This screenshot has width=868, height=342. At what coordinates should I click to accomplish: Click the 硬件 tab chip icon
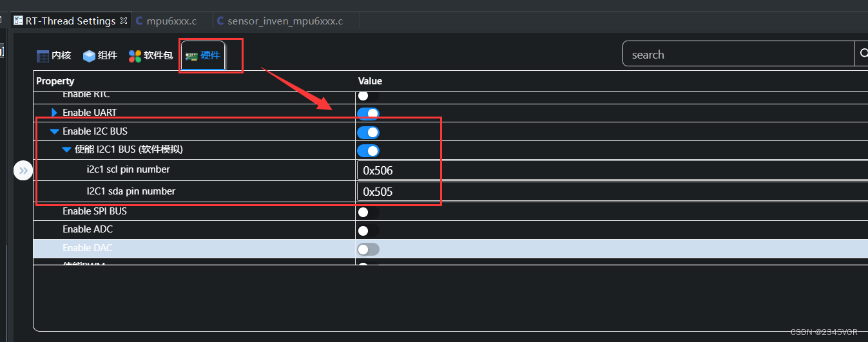(191, 56)
